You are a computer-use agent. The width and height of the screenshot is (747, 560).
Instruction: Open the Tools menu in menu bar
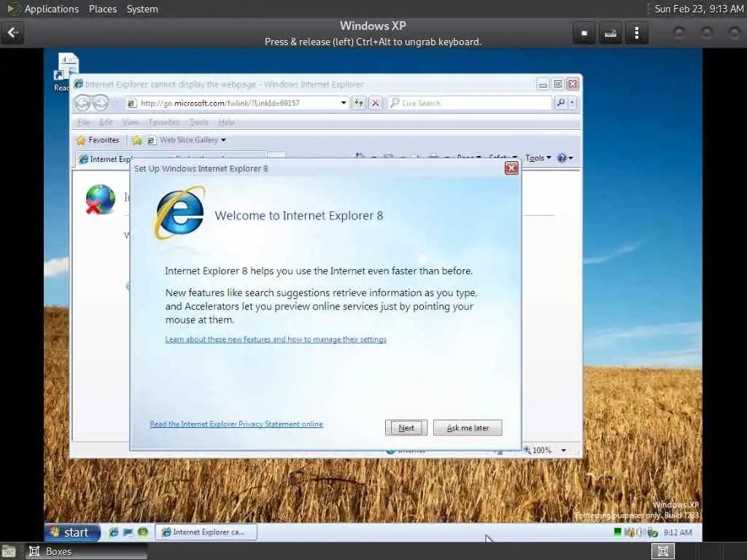[198, 122]
